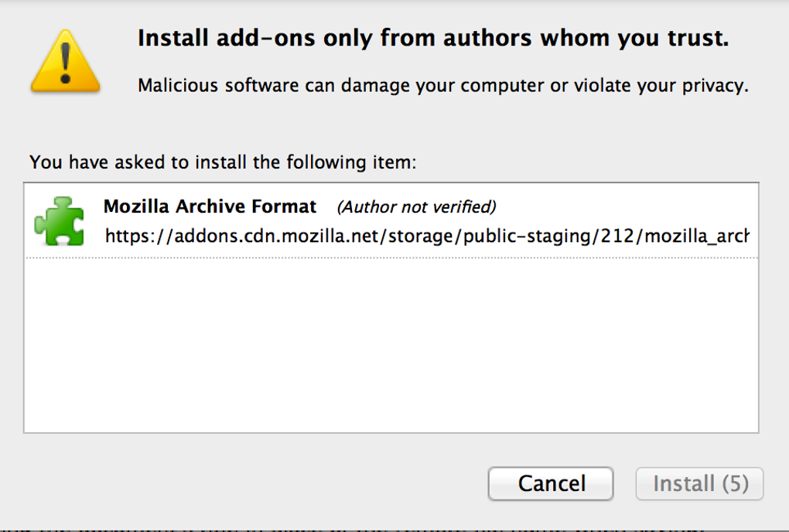The height and width of the screenshot is (532, 789).
Task: Click empty space in the add-on list box
Action: click(x=391, y=348)
